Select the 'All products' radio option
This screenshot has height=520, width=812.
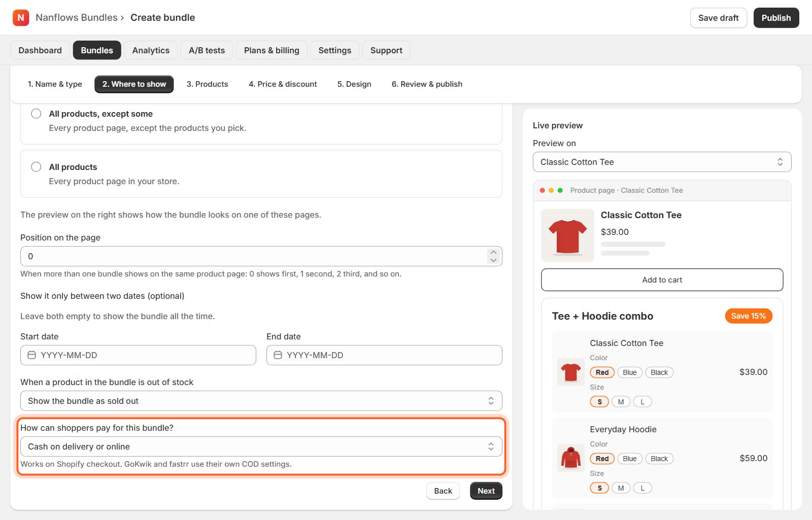[x=36, y=167]
